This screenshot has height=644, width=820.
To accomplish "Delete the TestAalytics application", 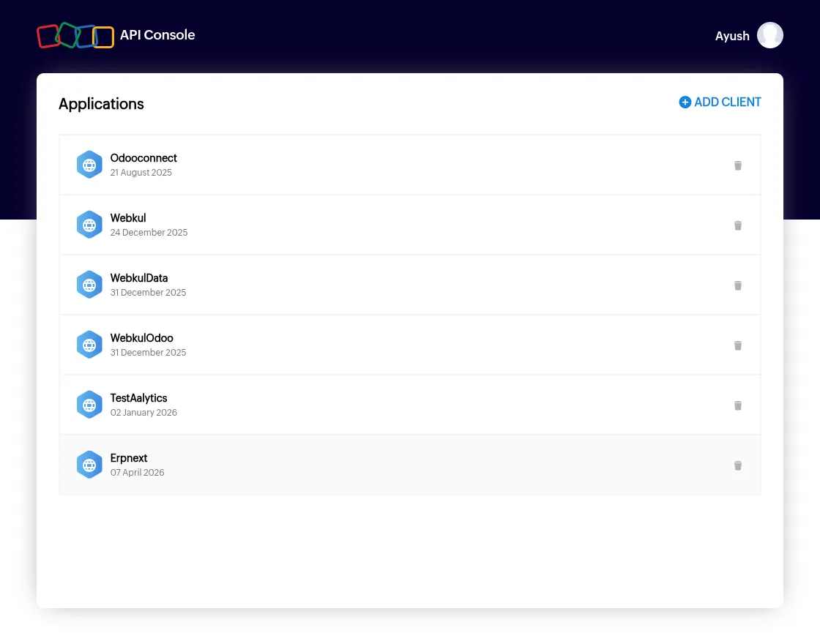I will [737, 405].
